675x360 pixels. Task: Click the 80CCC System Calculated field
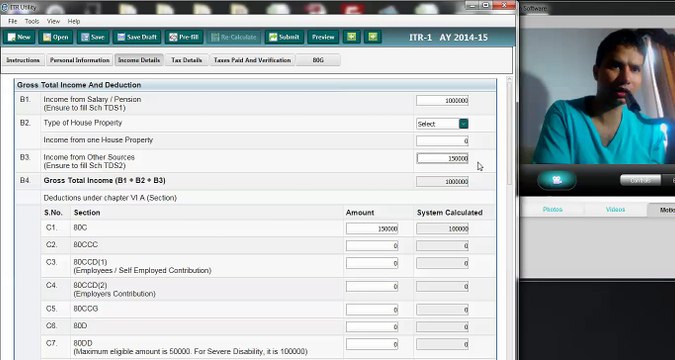[442, 246]
